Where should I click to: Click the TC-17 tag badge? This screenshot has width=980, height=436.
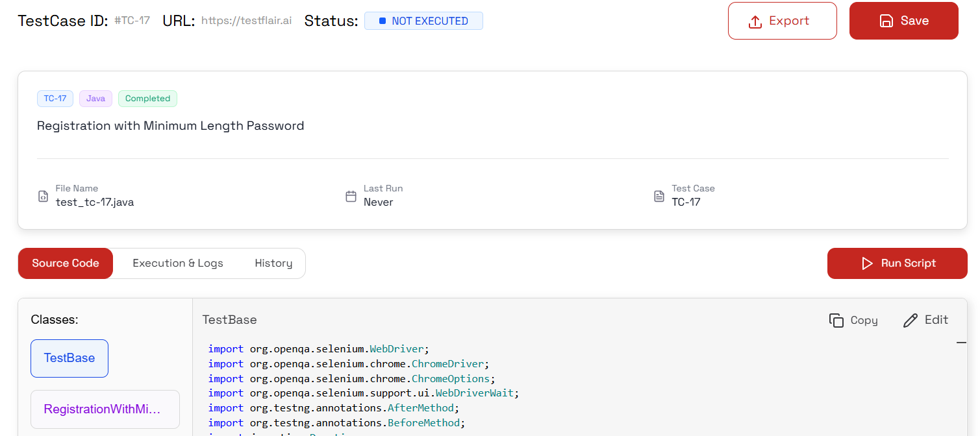(55, 99)
